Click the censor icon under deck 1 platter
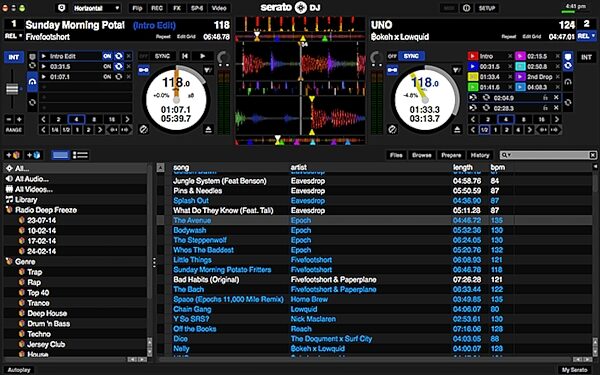Image resolution: width=600 pixels, height=375 pixels. click(x=143, y=129)
